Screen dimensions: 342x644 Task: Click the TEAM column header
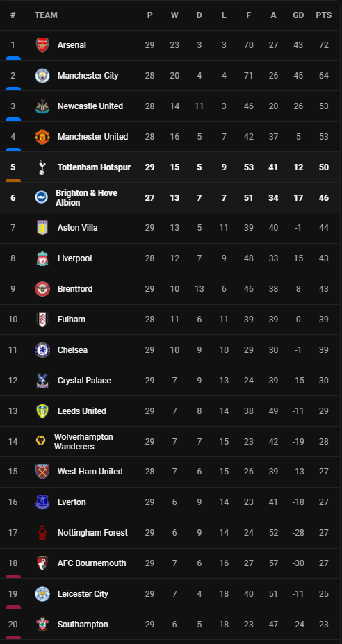[x=46, y=15]
